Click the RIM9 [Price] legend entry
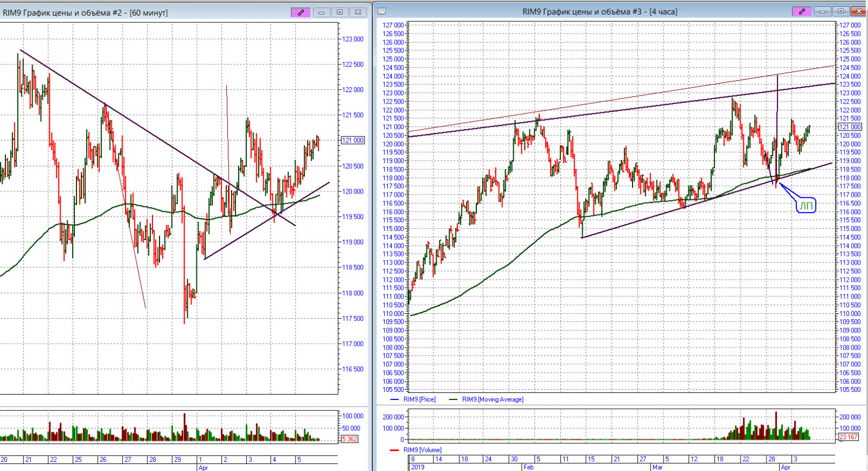The width and height of the screenshot is (868, 471). pyautogui.click(x=419, y=399)
